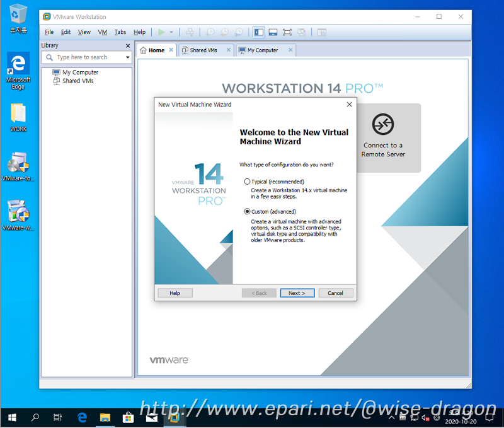504x428 pixels.
Task: Close the Shared VMs tab
Action: (228, 50)
